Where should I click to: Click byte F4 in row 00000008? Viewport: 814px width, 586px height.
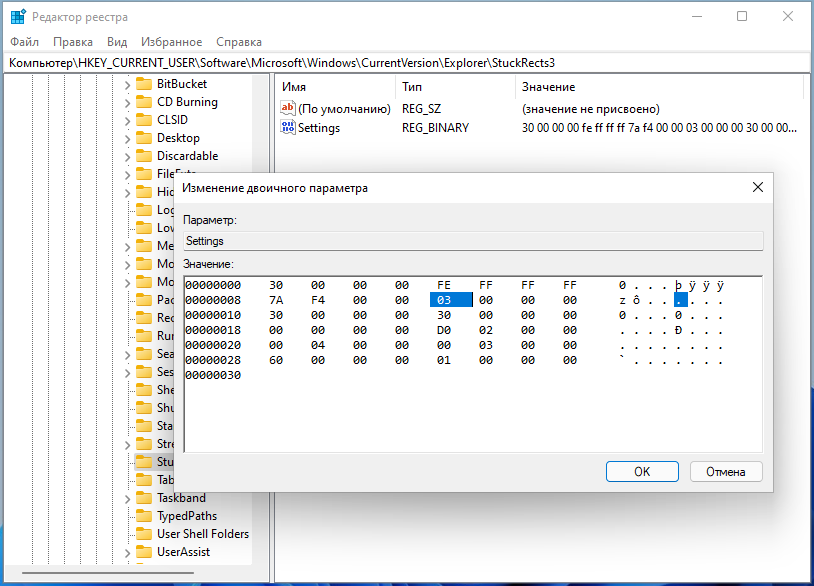click(318, 300)
